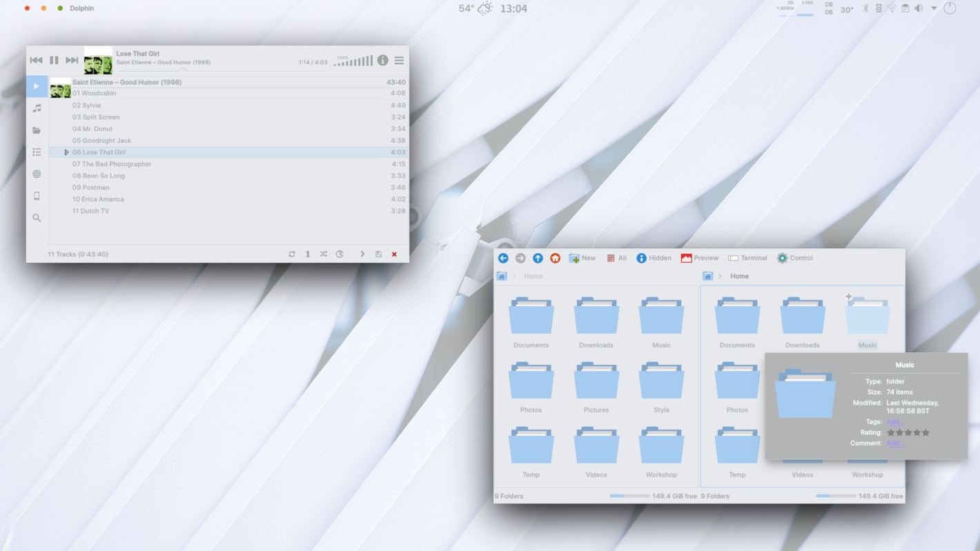Open the music library notes sidebar tab
This screenshot has height=551, width=980.
pyautogui.click(x=37, y=108)
